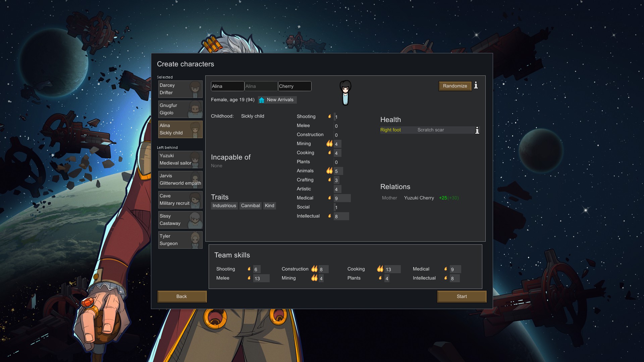Choose Tyler Surgeon from the Left behind list
The image size is (644, 362).
[x=180, y=240]
